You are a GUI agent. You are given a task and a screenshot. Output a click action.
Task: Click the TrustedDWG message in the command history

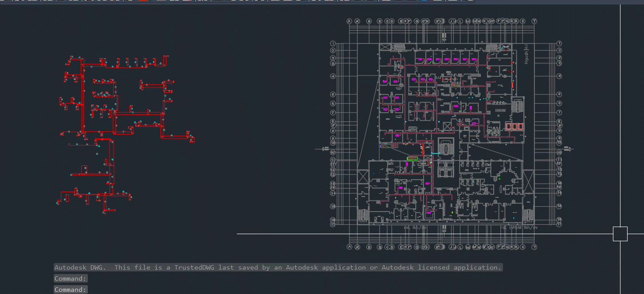[x=278, y=267]
